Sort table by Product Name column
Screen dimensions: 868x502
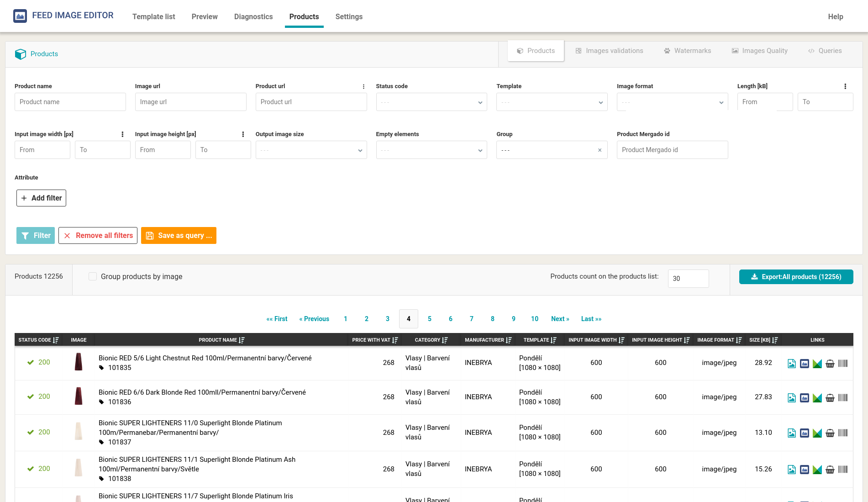242,340
